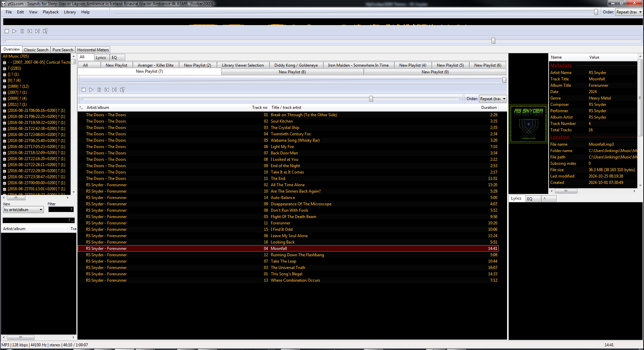Open the Library menu
The width and height of the screenshot is (644, 350).
click(70, 12)
